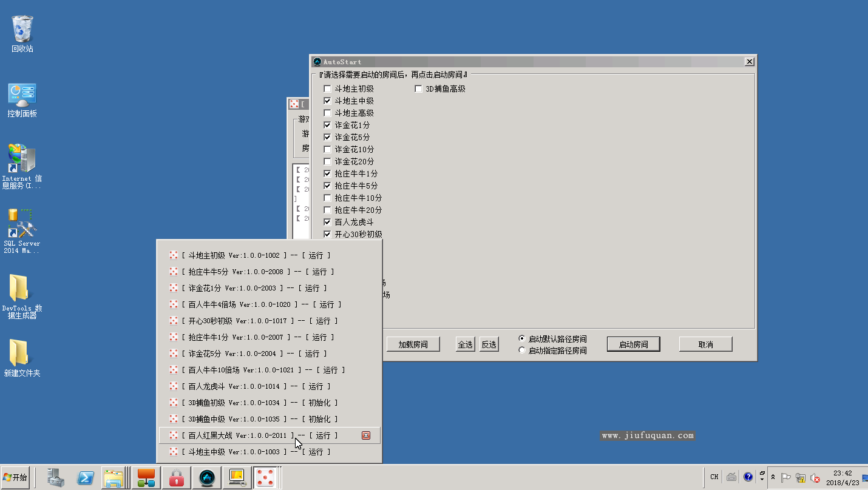Close the 百人红黑大战 window preview
This screenshot has height=490, width=868.
[x=365, y=435]
